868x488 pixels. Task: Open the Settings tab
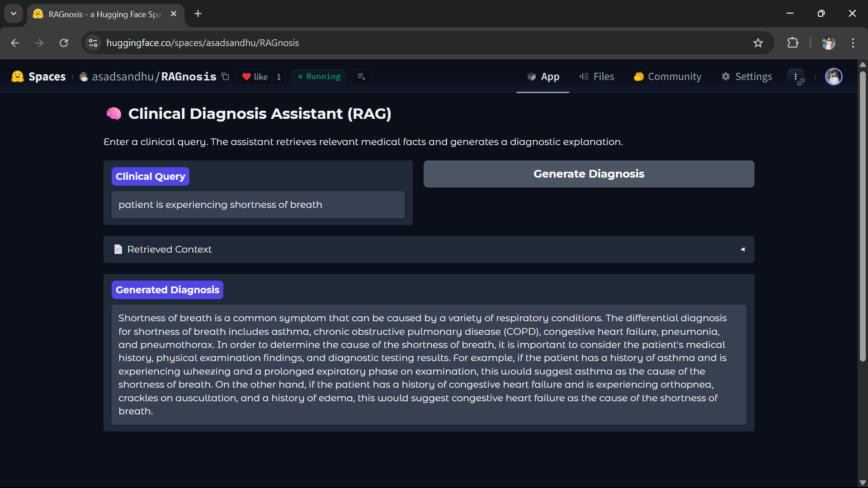click(x=747, y=77)
